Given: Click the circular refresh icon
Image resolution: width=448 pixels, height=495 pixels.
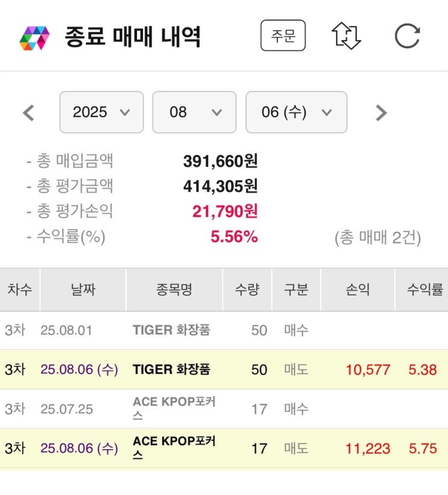Looking at the screenshot, I should point(407,36).
